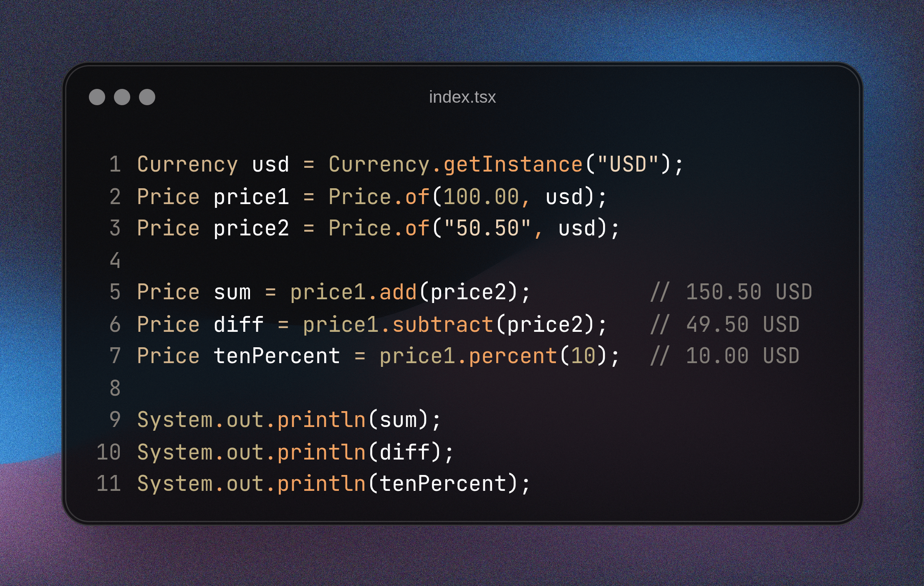Click the getInstance method call

(x=513, y=164)
